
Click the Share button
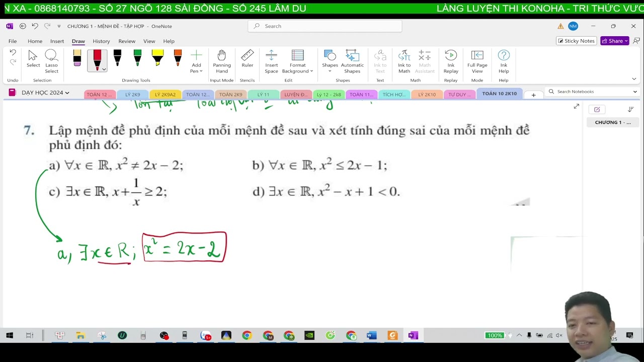[x=615, y=41]
